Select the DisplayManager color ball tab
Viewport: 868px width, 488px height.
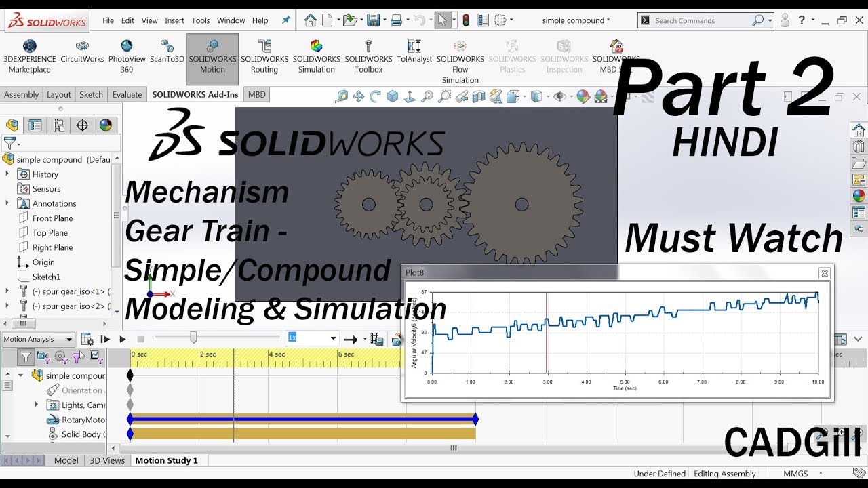[x=106, y=125]
